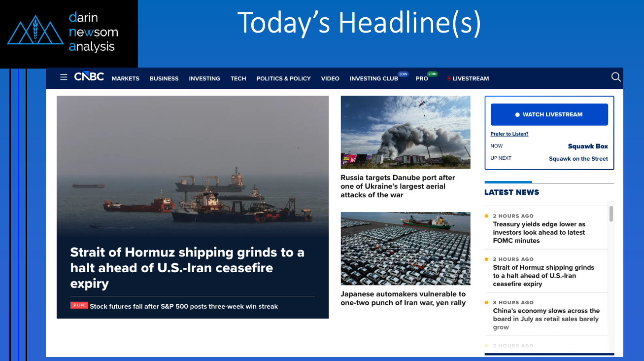Viewport: 644px width, 361px height.
Task: Click the JOIN badge on Investing Club
Action: [x=403, y=74]
